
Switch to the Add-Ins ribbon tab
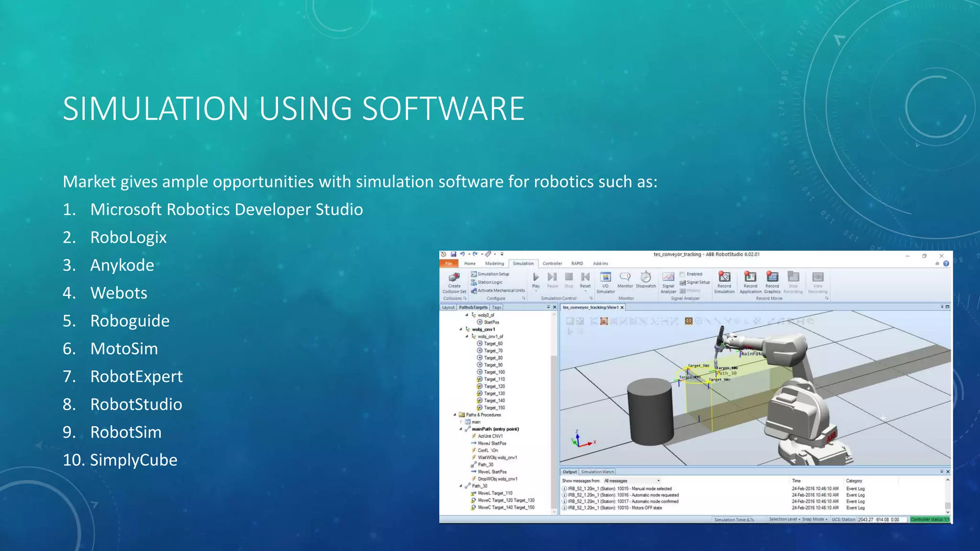click(601, 264)
